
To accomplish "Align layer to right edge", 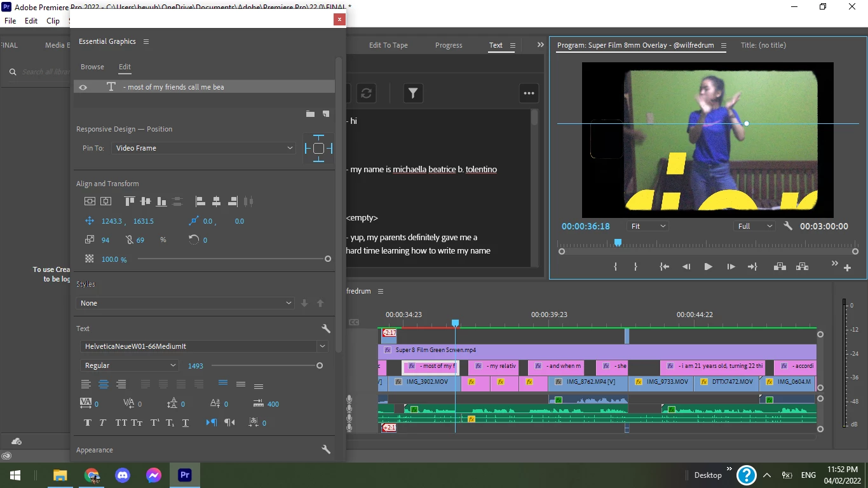I will (233, 201).
